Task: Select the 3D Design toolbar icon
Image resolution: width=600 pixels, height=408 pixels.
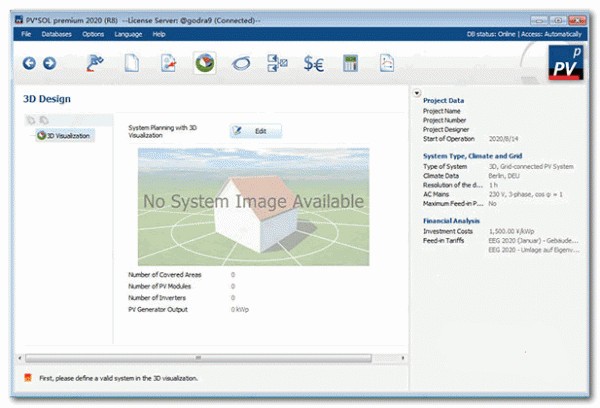Action: point(204,63)
